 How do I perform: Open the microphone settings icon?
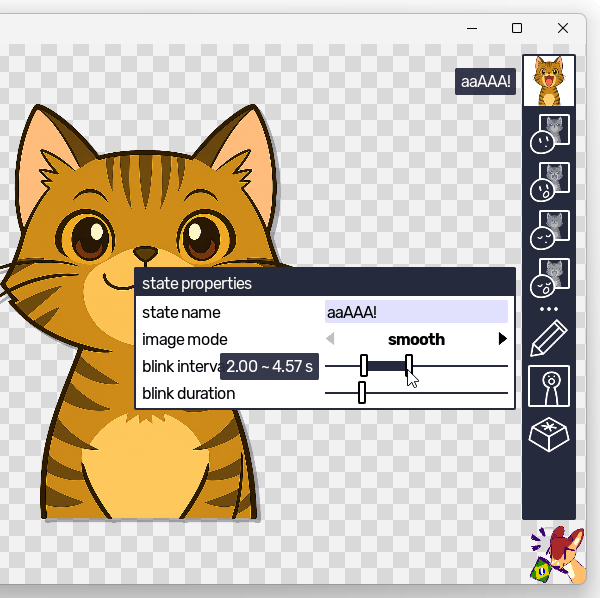click(549, 386)
